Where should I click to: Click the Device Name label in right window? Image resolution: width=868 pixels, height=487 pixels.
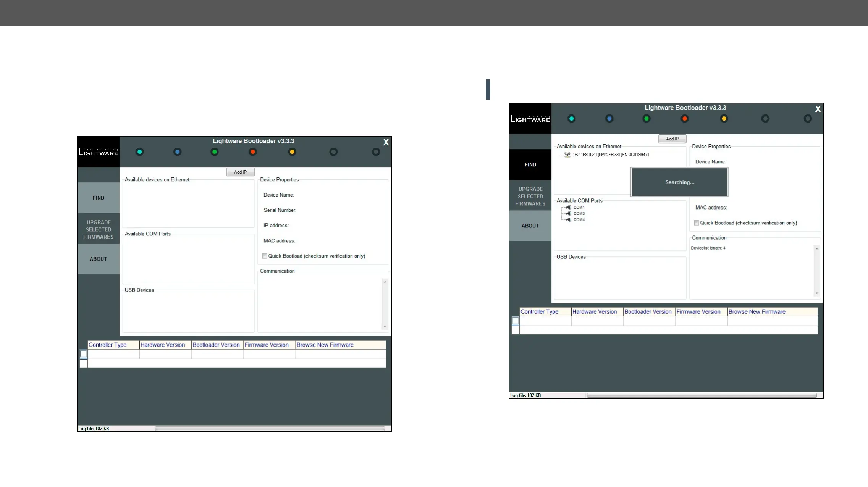[x=711, y=162]
